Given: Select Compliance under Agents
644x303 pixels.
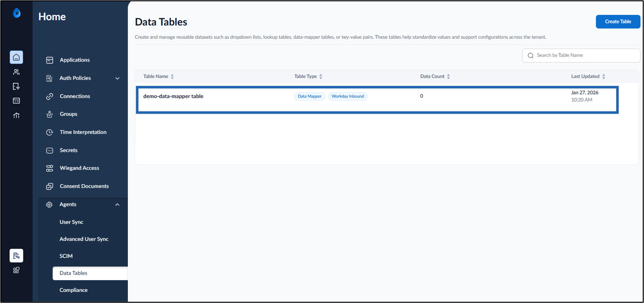Looking at the screenshot, I should pyautogui.click(x=73, y=290).
